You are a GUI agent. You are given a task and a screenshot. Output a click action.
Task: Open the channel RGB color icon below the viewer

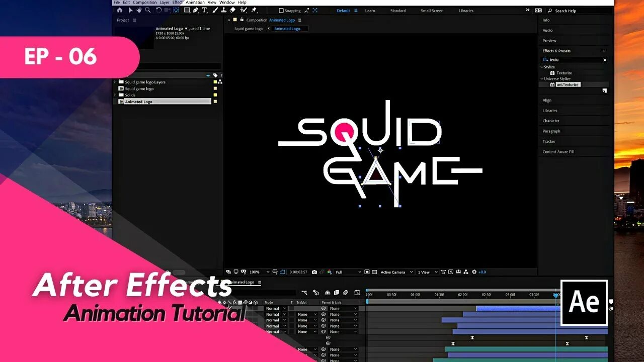[330, 272]
